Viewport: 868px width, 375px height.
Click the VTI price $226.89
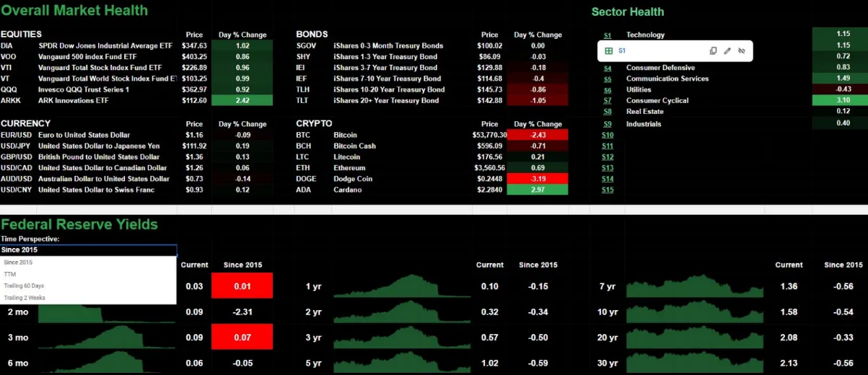click(195, 67)
